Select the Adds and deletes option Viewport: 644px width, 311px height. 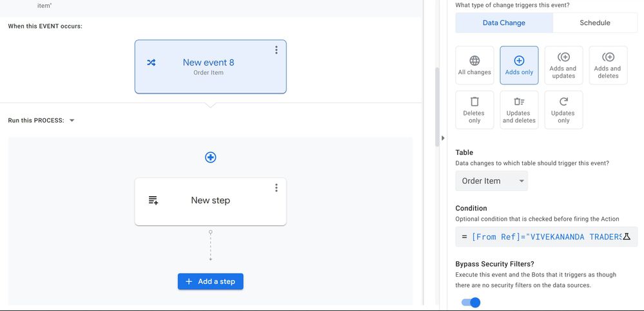608,65
